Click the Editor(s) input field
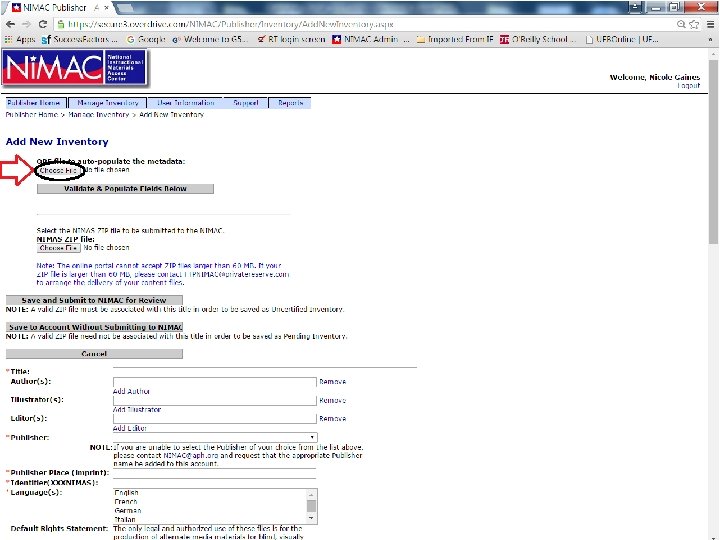 (214, 419)
